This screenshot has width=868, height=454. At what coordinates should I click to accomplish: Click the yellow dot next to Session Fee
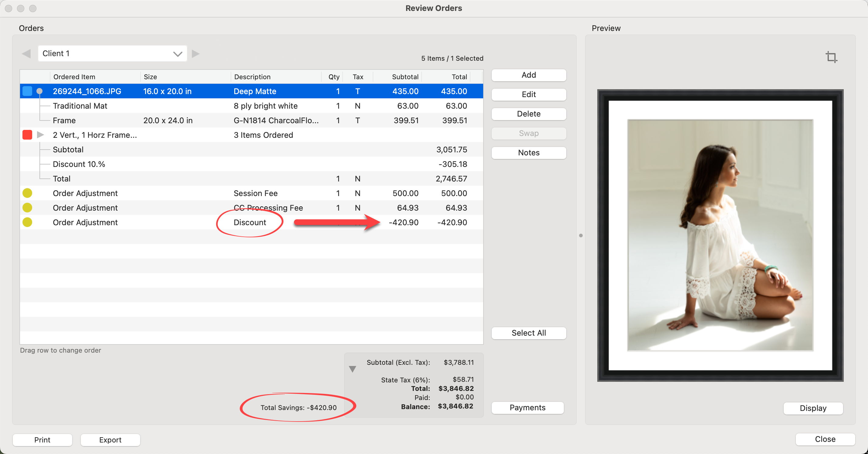pos(27,193)
